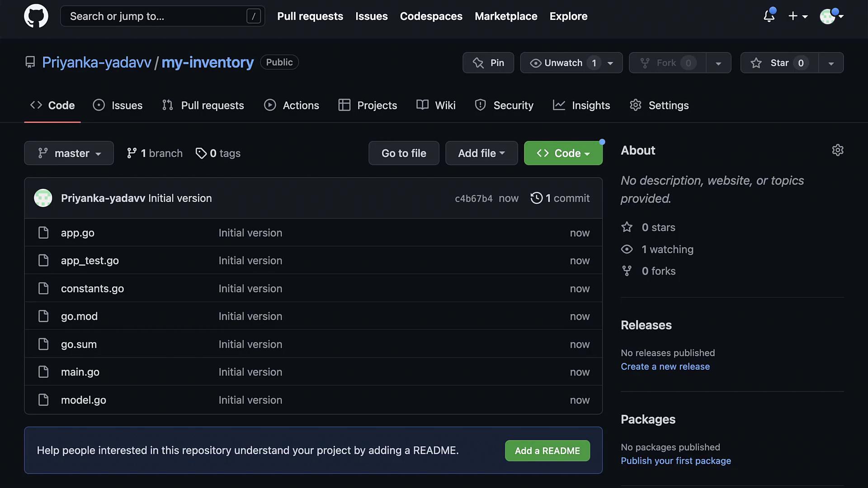The height and width of the screenshot is (488, 868).
Task: Expand the green Code clone dropdown
Action: 563,153
